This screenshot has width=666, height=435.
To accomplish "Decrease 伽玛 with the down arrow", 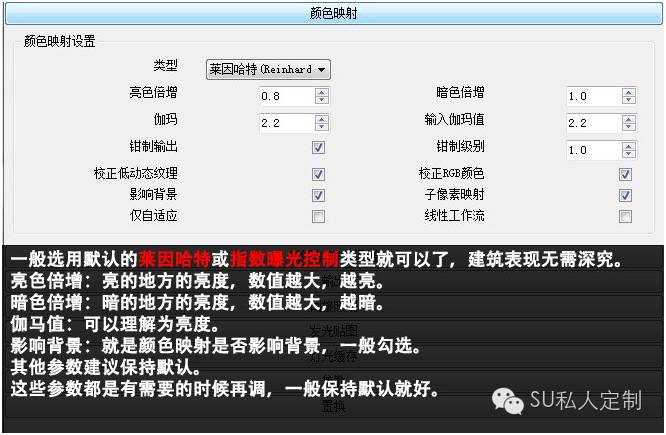I will click(322, 127).
